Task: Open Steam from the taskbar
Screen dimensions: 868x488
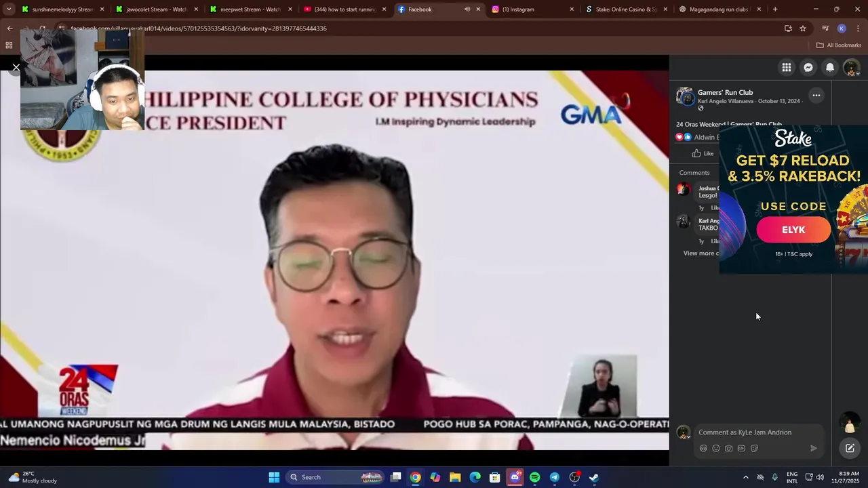Action: tap(594, 477)
